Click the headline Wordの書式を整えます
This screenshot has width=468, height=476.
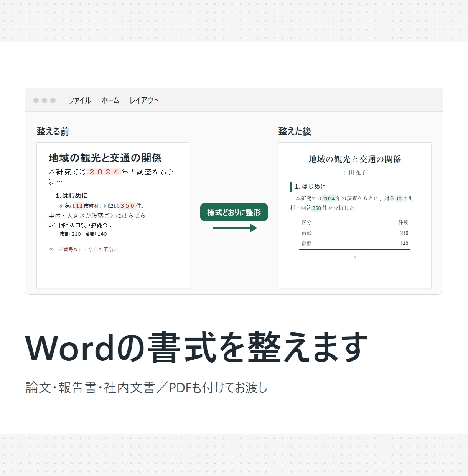[197, 348]
